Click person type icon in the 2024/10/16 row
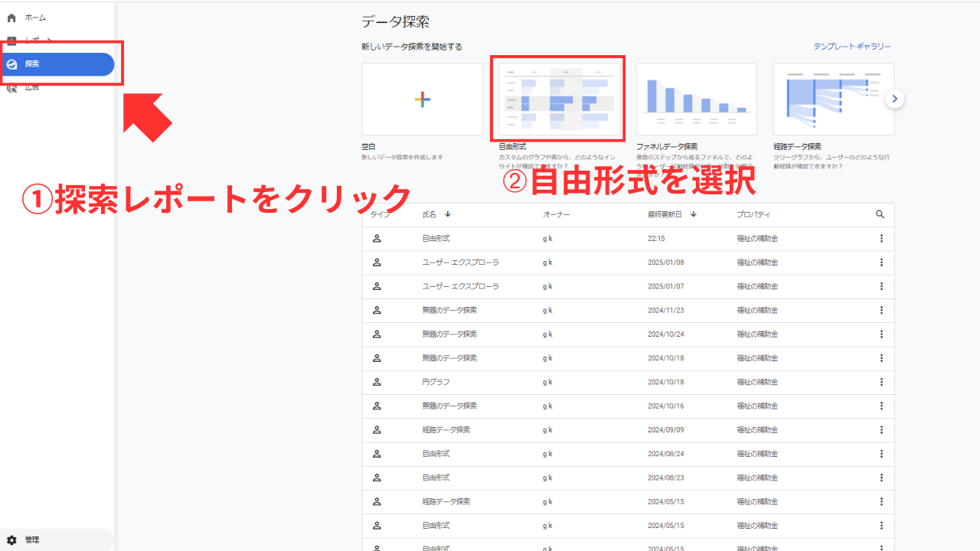The width and height of the screenshot is (980, 551). point(377,406)
